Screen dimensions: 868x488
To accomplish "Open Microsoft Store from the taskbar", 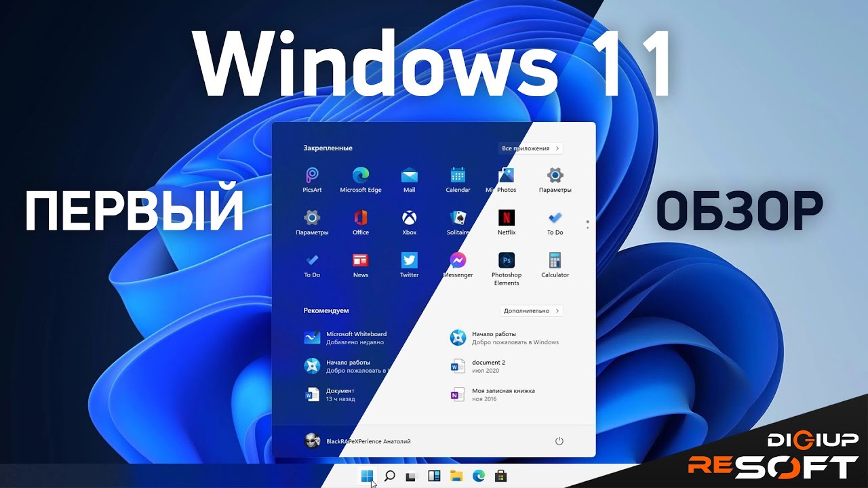I will (500, 476).
